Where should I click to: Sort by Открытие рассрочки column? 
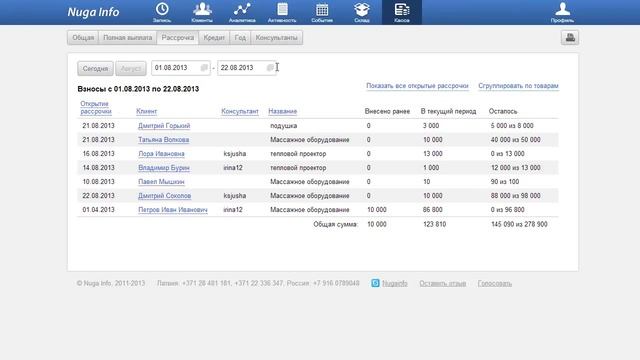point(96,107)
